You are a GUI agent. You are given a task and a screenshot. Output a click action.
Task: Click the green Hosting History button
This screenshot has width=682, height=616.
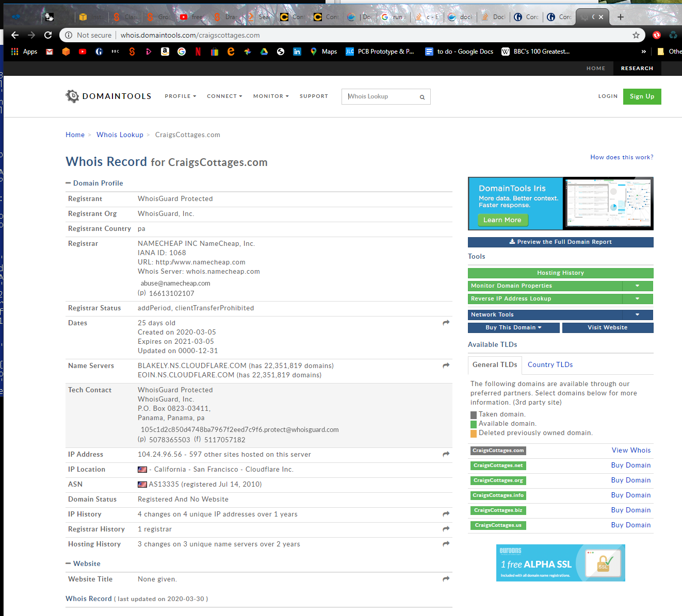click(561, 273)
